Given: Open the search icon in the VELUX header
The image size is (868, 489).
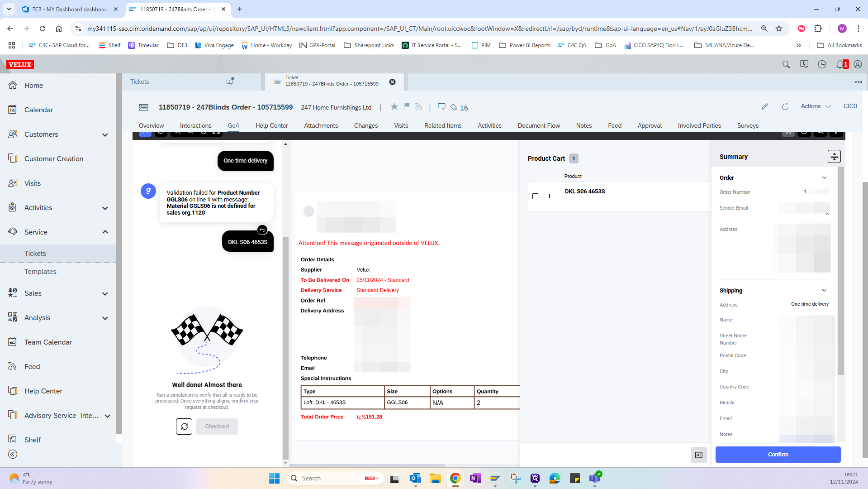Looking at the screenshot, I should pyautogui.click(x=786, y=64).
